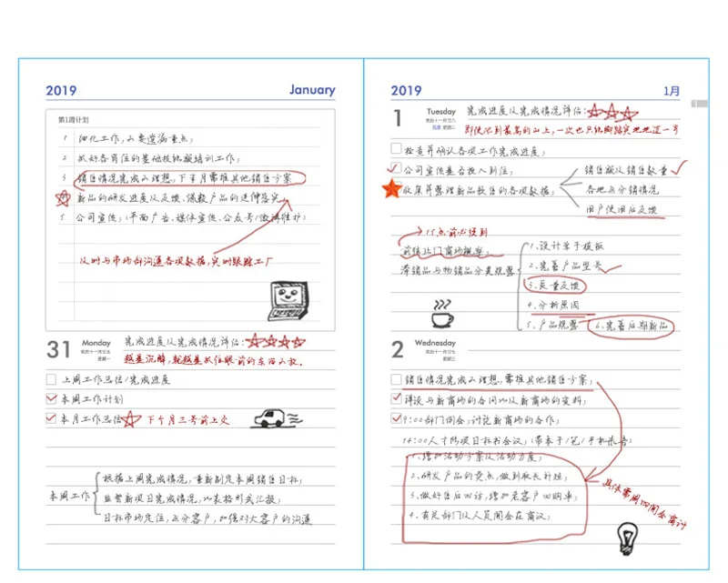
Task: Click list item "4.分析原因"
Action: pos(553,305)
